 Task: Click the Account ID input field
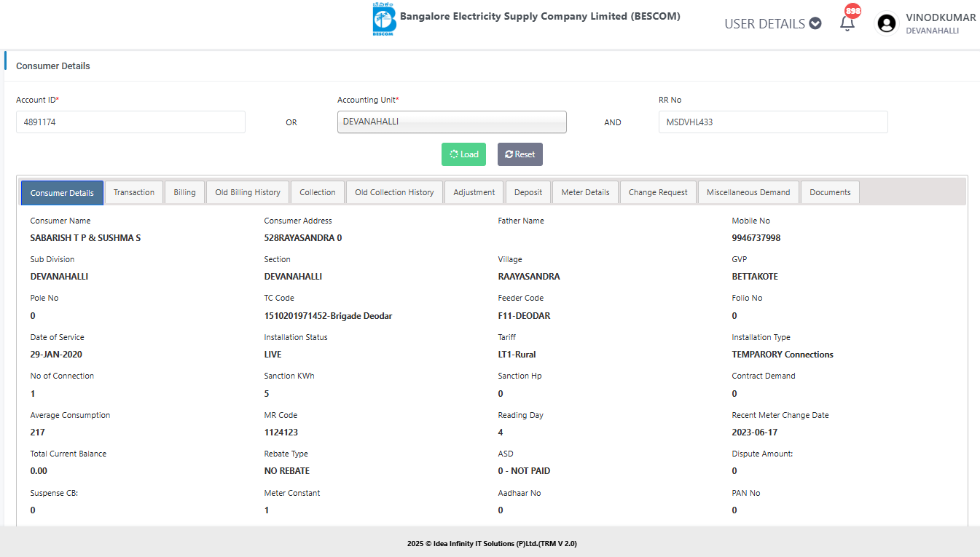pos(130,122)
